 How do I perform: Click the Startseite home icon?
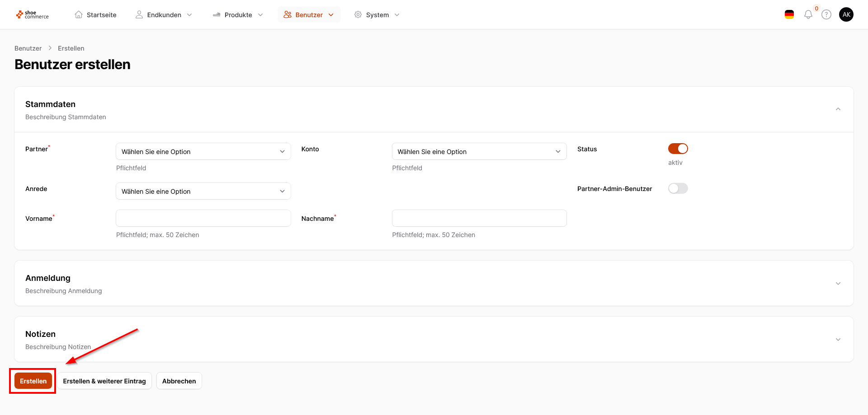tap(79, 15)
